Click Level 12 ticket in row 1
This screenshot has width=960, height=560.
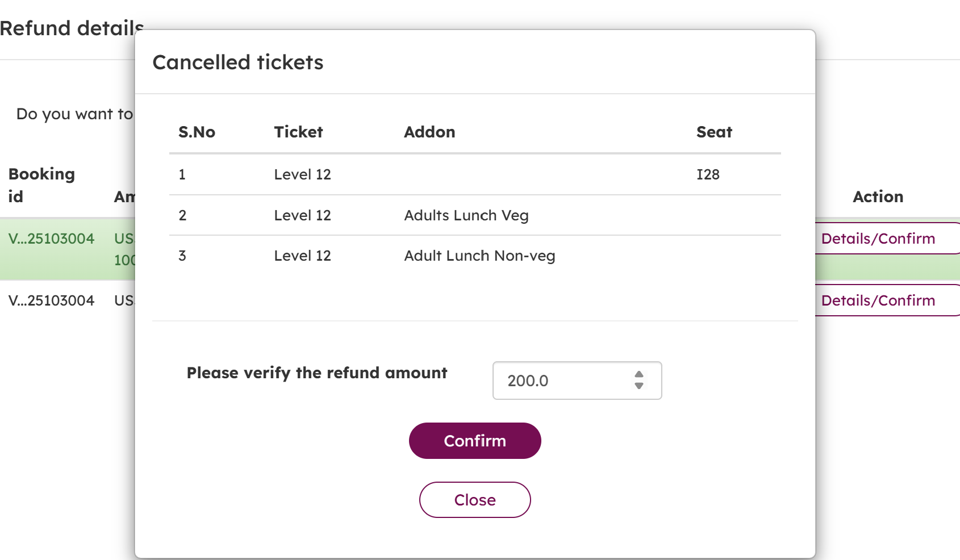pyautogui.click(x=302, y=174)
